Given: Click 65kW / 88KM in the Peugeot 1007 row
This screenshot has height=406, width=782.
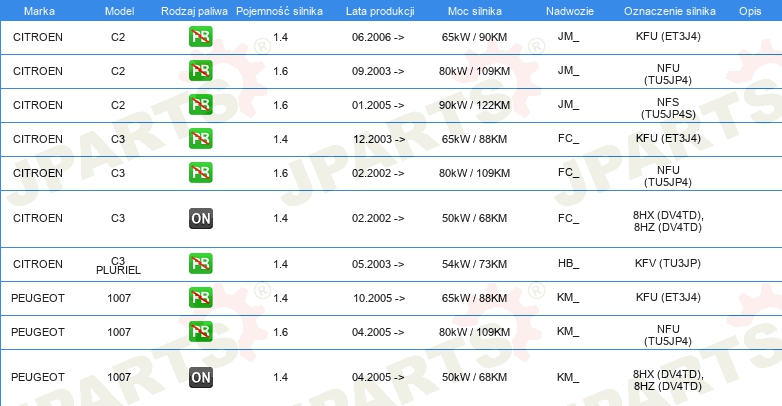Looking at the screenshot, I should [474, 298].
